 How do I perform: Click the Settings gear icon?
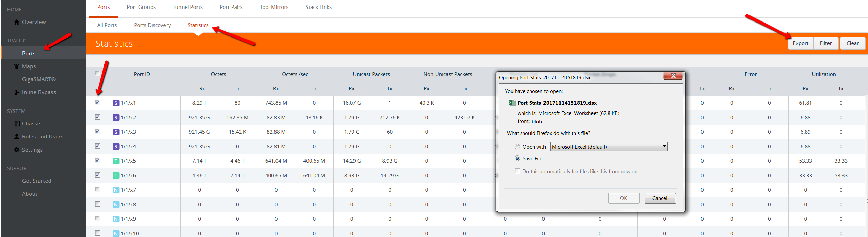click(17, 150)
